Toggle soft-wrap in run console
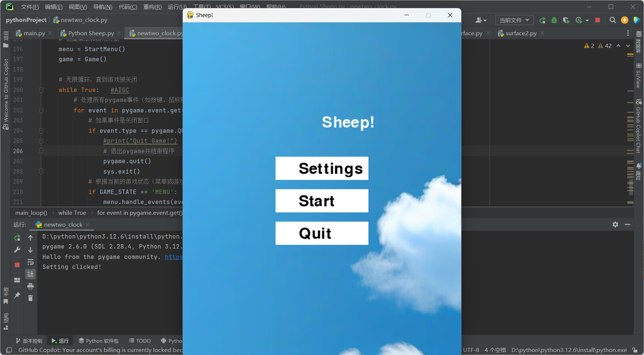Viewport: 644px width, 355px height. pos(30,262)
